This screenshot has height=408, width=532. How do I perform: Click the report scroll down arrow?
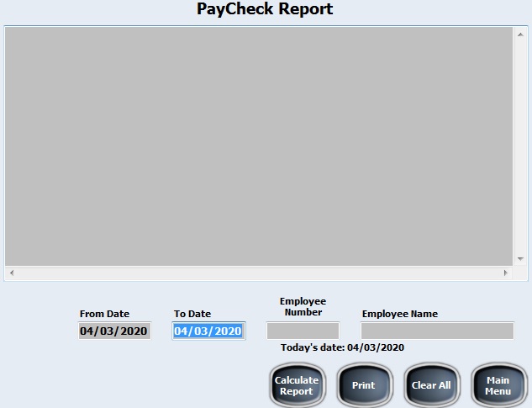[520, 259]
